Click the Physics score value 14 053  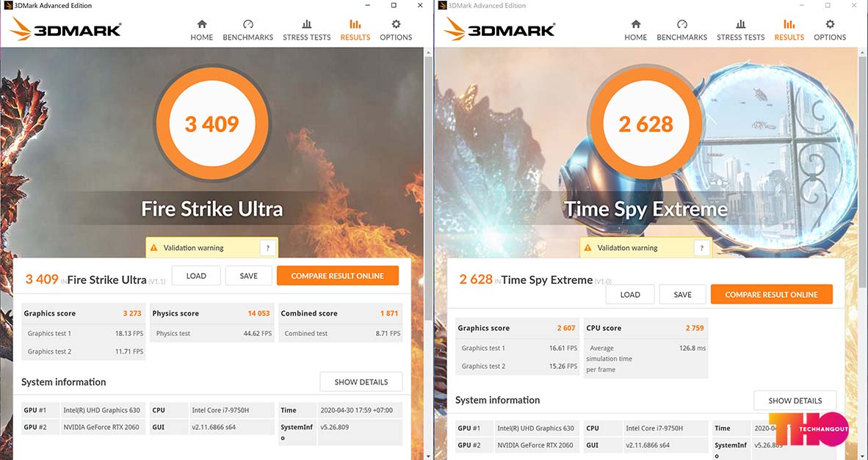(258, 313)
